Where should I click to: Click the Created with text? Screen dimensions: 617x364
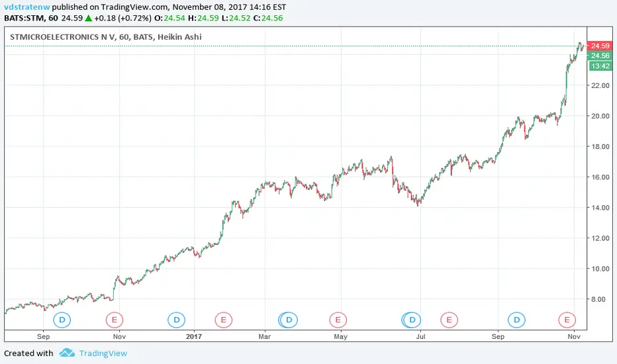[x=28, y=353]
